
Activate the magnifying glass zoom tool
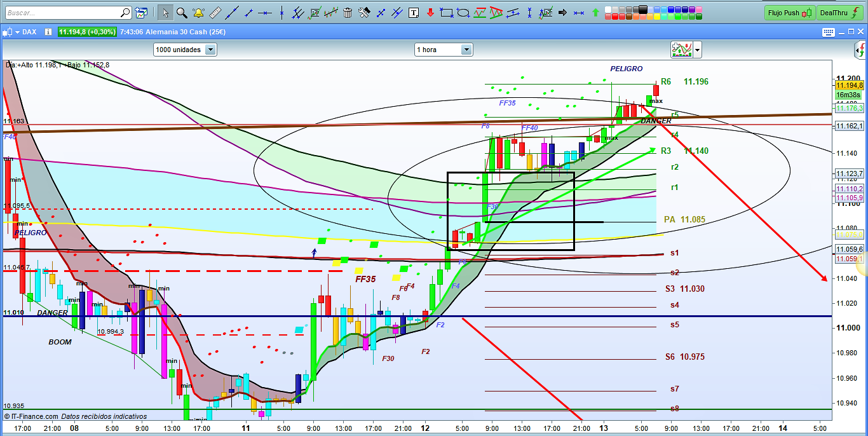coord(182,13)
